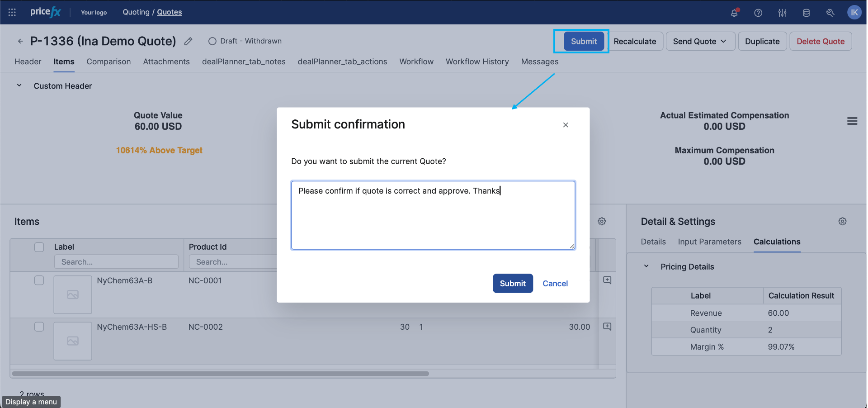Click the help question mark icon
This screenshot has width=868, height=408.
pos(758,13)
